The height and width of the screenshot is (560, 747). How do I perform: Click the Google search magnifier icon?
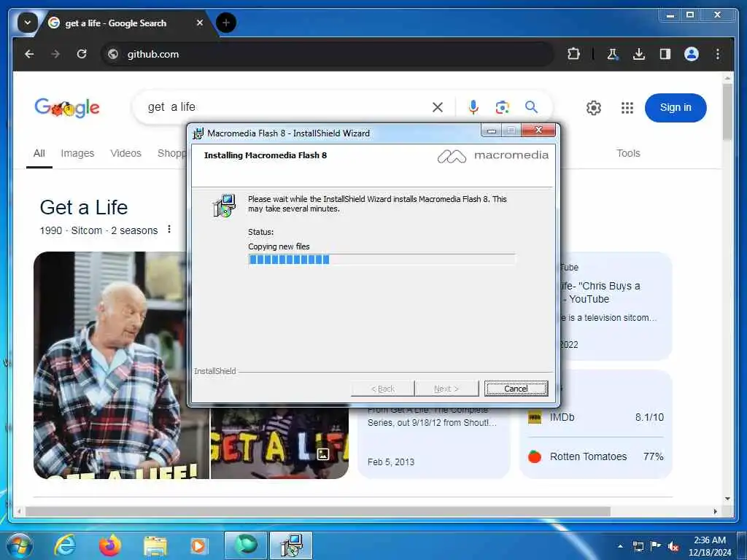pos(531,107)
